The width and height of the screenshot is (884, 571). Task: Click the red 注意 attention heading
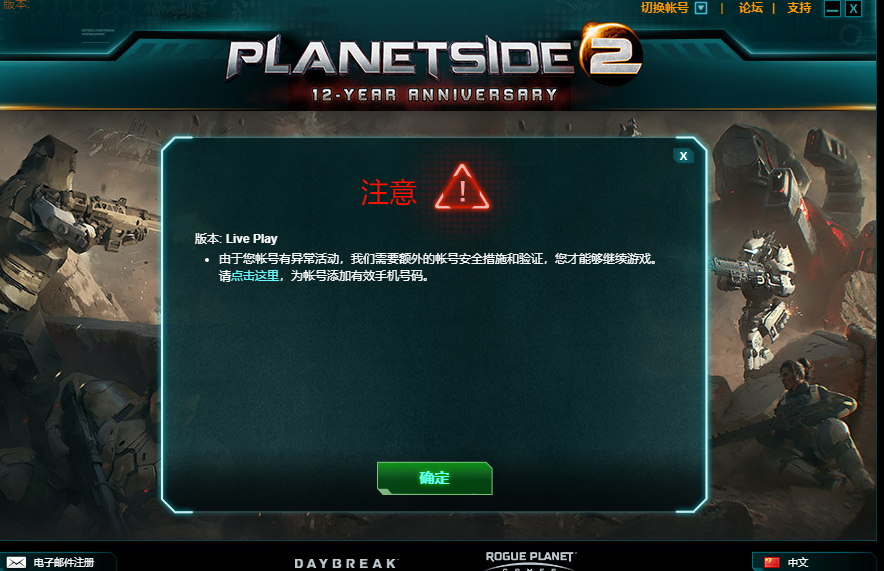point(388,192)
